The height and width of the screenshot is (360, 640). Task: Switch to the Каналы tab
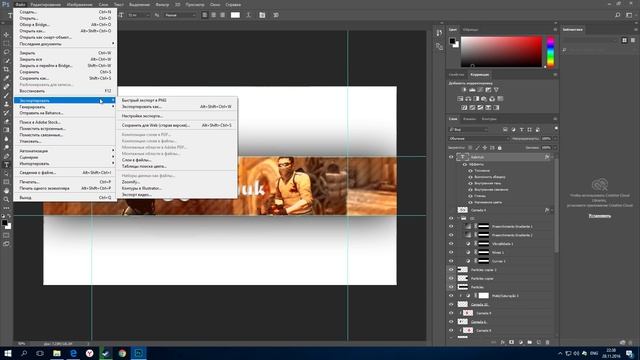(469, 119)
